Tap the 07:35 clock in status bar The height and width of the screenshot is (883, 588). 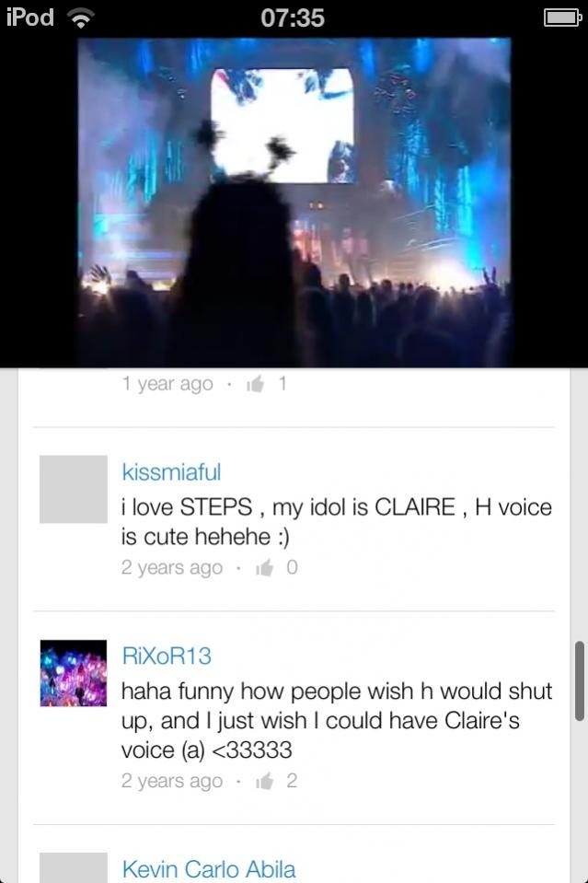[x=293, y=18]
